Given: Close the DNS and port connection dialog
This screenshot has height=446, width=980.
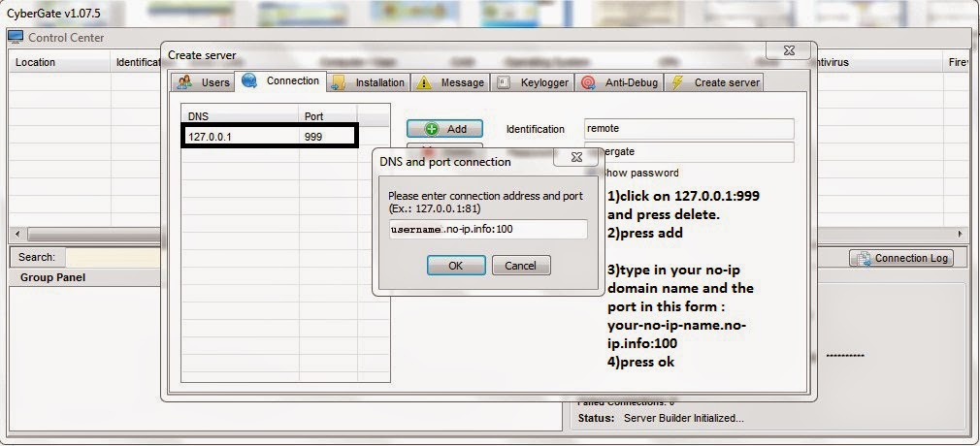Looking at the screenshot, I should coord(577,158).
